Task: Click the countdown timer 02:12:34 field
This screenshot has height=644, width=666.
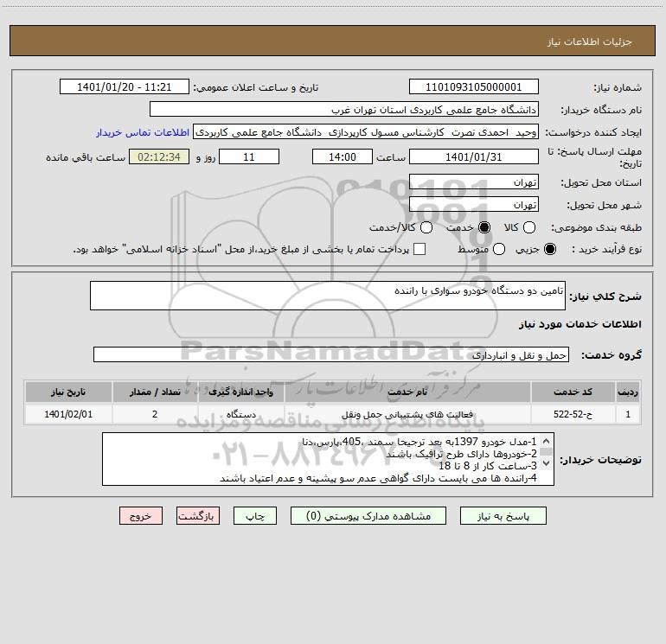Action: click(x=159, y=156)
